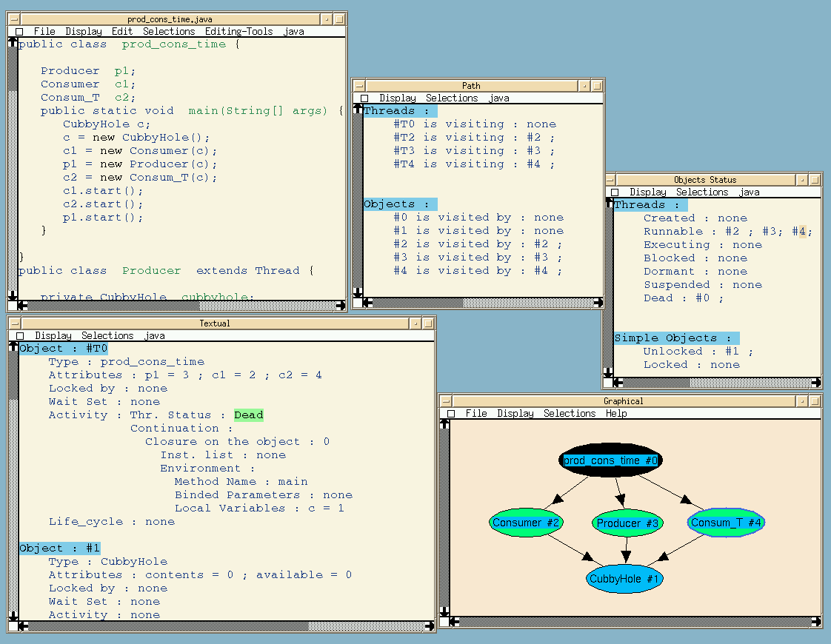Click scroll down arrow in Textual window

coord(14,616)
